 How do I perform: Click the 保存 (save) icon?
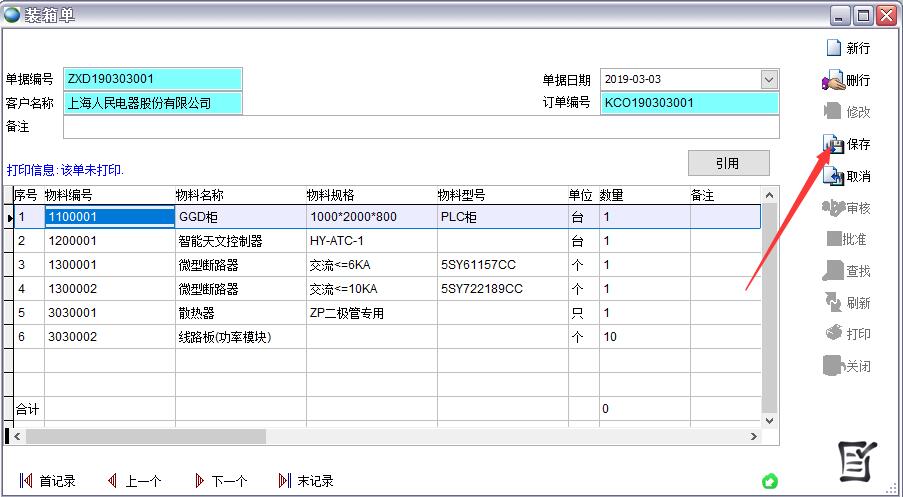click(833, 145)
